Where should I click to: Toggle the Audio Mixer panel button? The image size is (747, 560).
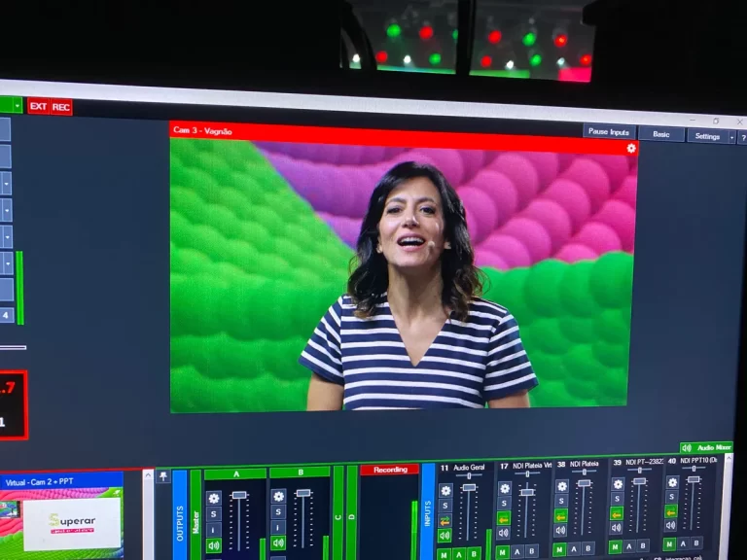click(706, 447)
